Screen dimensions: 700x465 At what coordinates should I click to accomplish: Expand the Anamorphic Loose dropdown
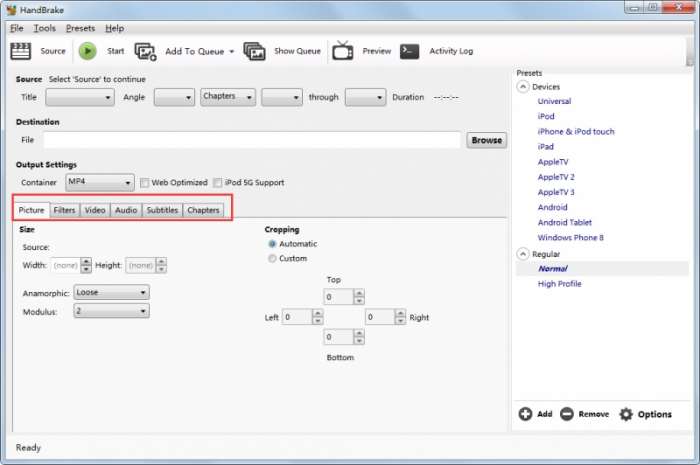point(111,292)
